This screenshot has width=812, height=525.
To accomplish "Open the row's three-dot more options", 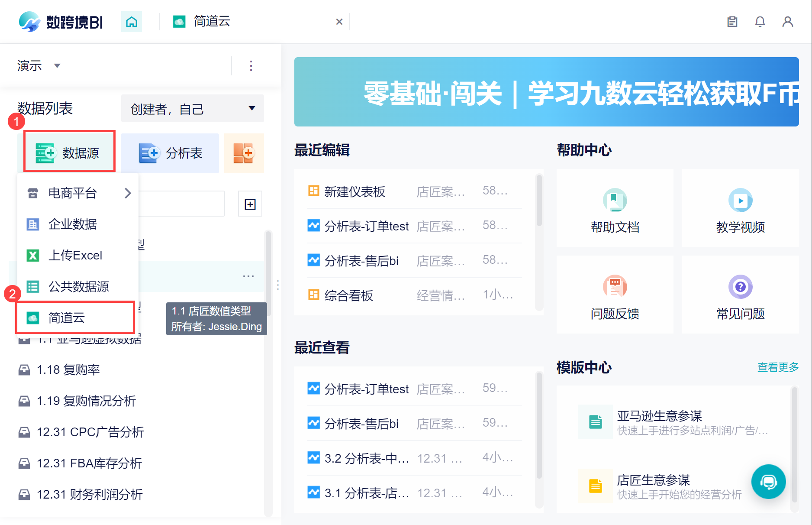I will (248, 276).
